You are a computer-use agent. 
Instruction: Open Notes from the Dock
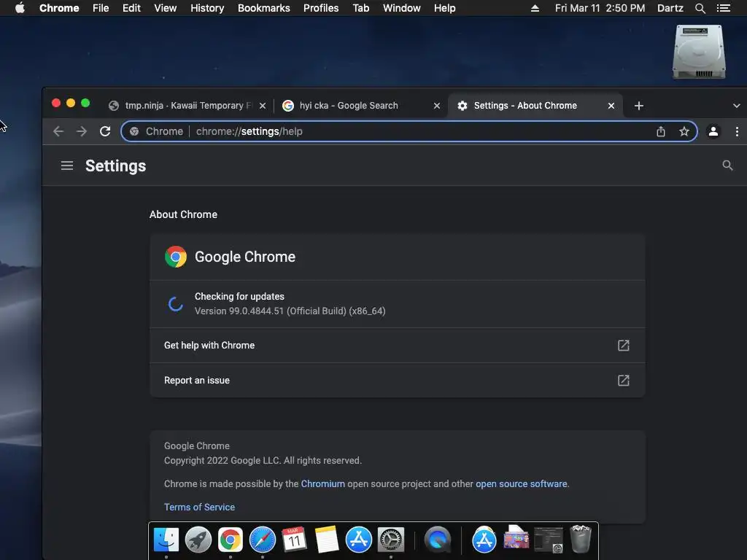[x=326, y=540]
